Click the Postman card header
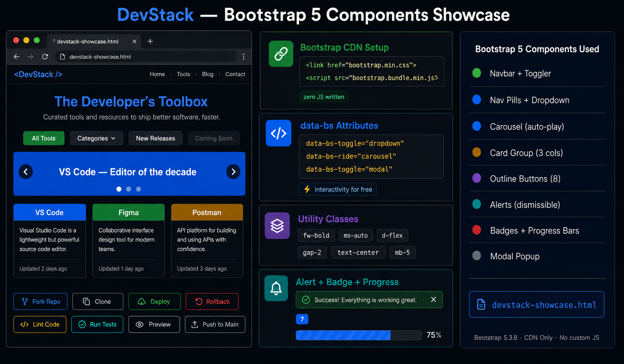 pyautogui.click(x=207, y=212)
